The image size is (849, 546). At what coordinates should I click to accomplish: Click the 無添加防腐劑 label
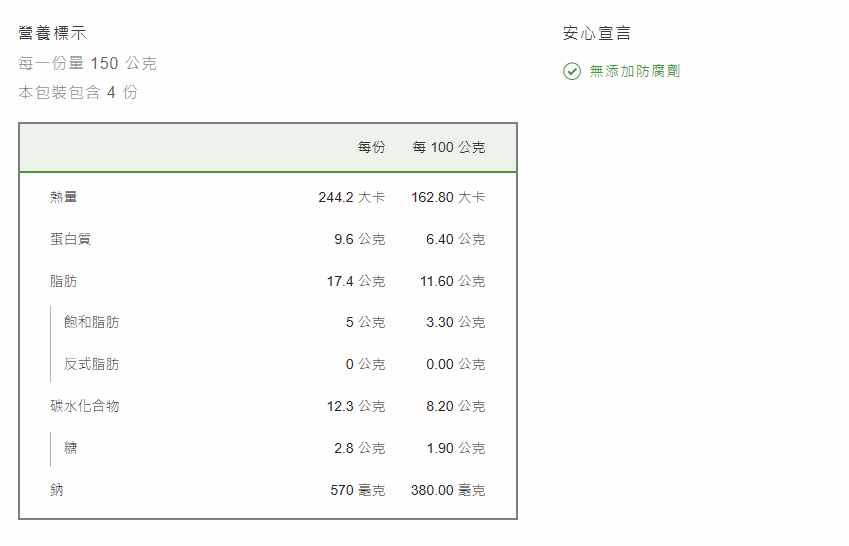pos(635,71)
